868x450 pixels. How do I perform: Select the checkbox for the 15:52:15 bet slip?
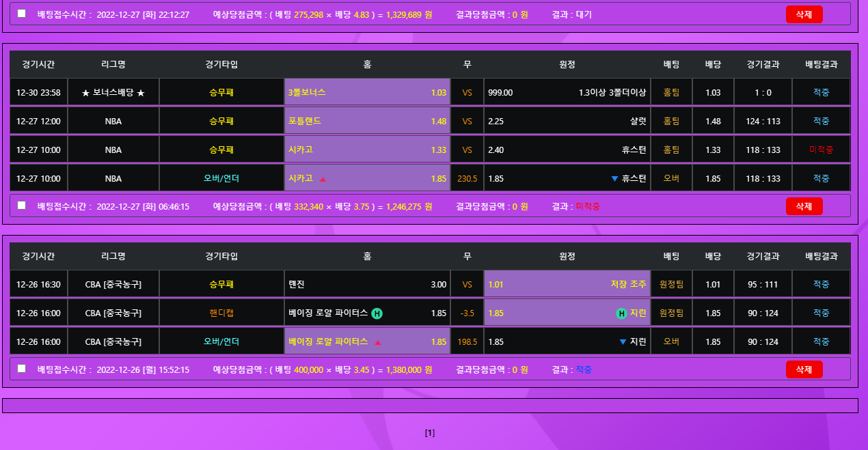[21, 369]
